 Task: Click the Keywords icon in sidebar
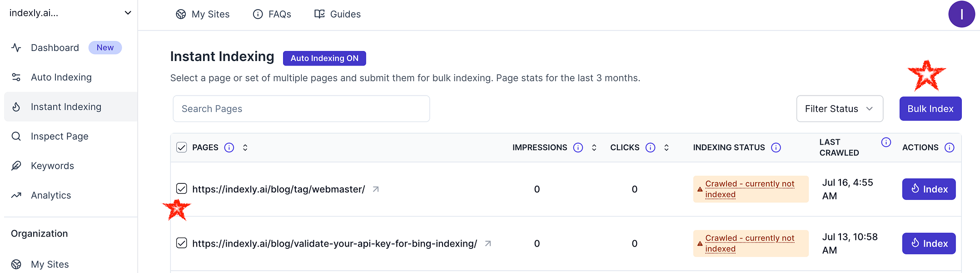click(16, 166)
